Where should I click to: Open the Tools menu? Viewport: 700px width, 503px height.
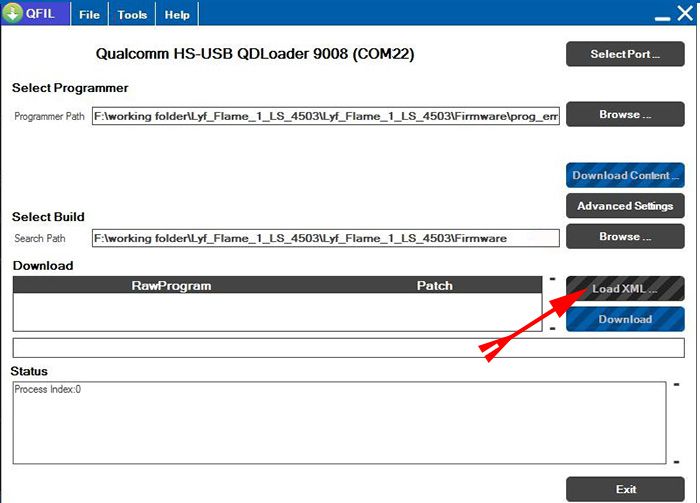[132, 15]
